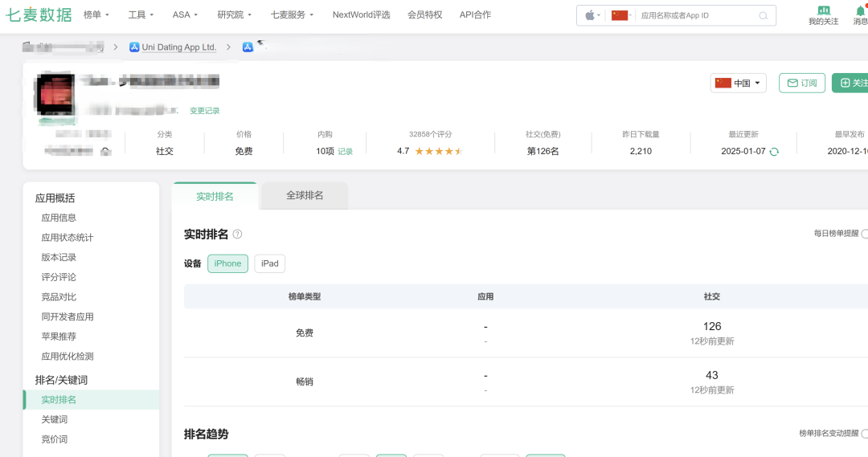Click the App Store icon beside Uni Dating App Ltd.
The width and height of the screenshot is (868, 457).
pyautogui.click(x=134, y=47)
